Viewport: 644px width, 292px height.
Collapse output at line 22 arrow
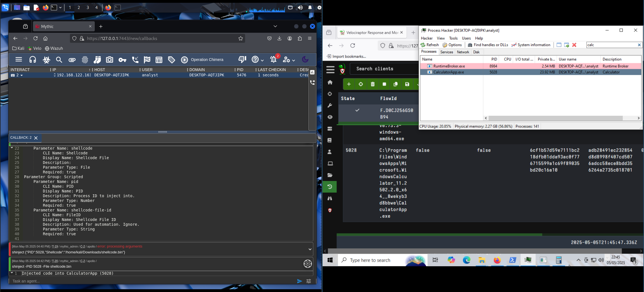click(12, 148)
